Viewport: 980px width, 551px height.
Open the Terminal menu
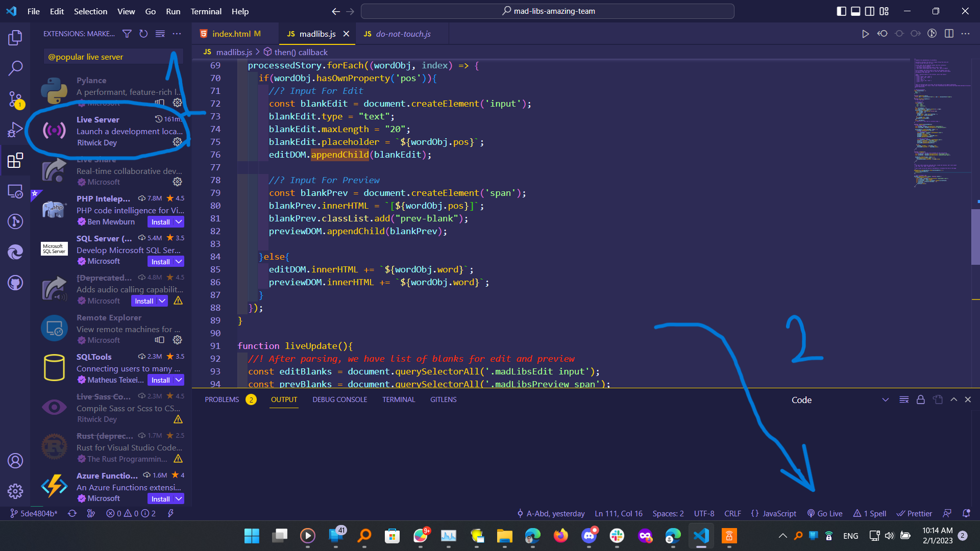206,11
